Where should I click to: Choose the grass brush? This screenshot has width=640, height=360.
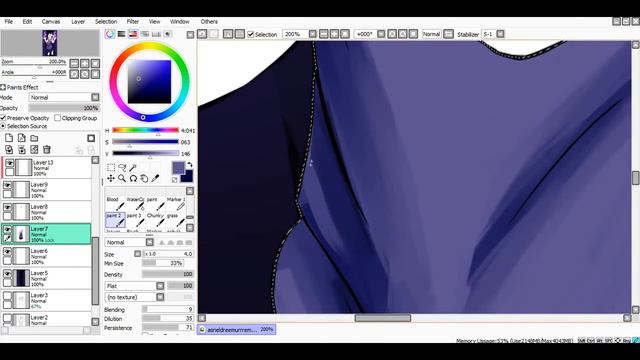click(176, 220)
